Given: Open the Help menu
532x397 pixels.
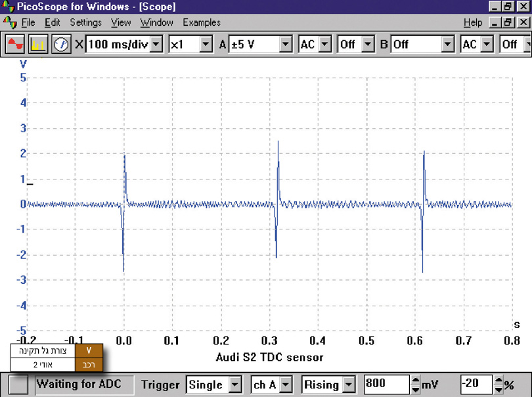Looking at the screenshot, I should pyautogui.click(x=472, y=22).
